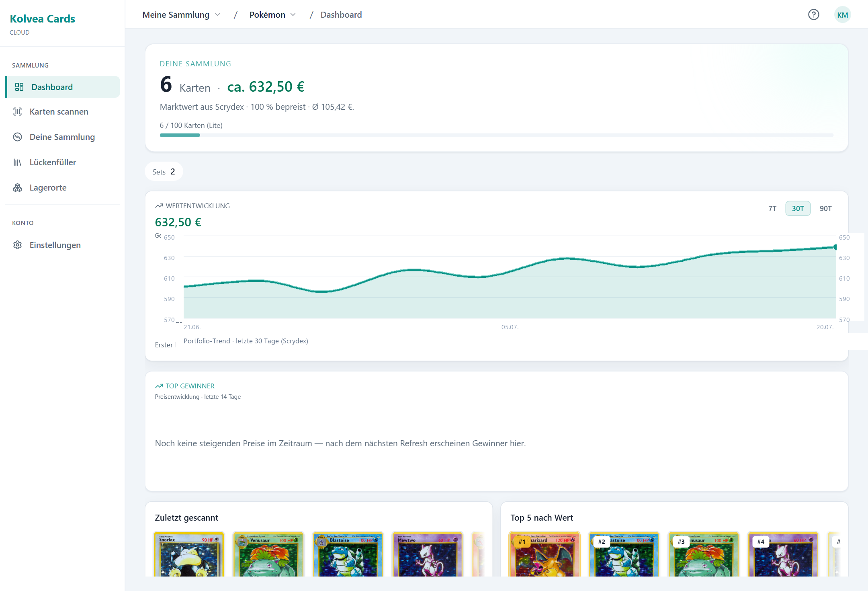The image size is (868, 591).
Task: Click the Wertentwicklung trend arrow icon
Action: coord(159,206)
